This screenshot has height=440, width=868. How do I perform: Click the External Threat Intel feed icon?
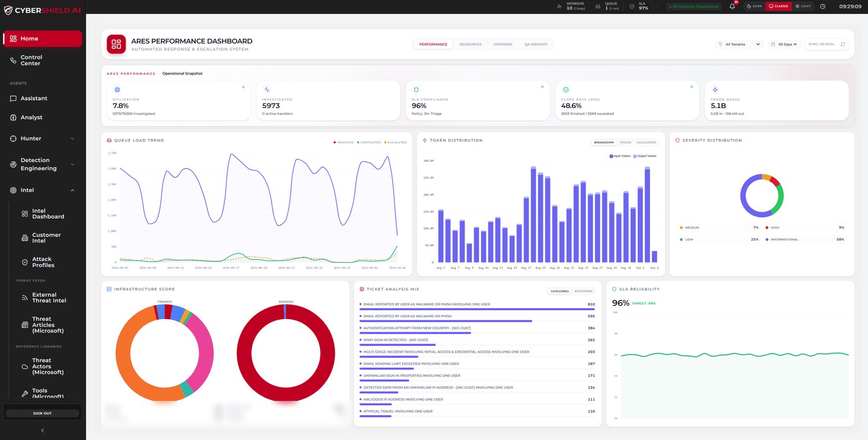25,298
